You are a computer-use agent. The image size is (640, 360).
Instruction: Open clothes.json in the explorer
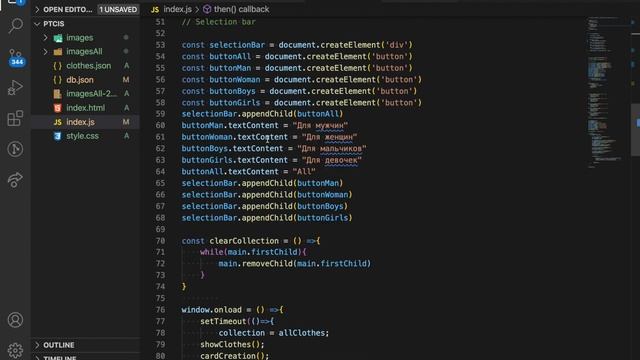point(89,66)
